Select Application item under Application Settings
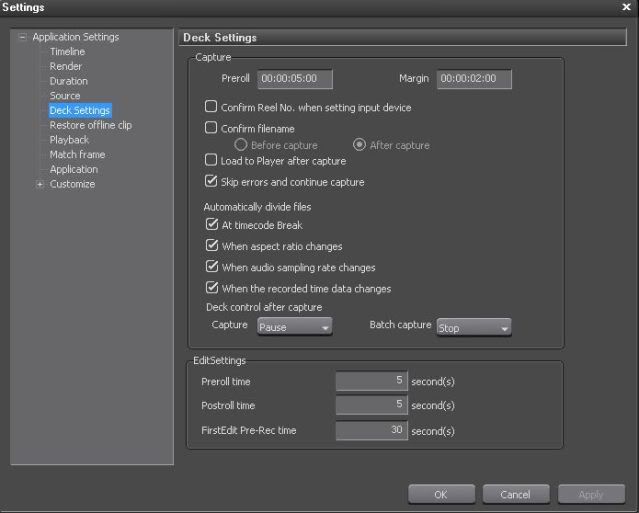This screenshot has height=513, width=639. pos(74,169)
